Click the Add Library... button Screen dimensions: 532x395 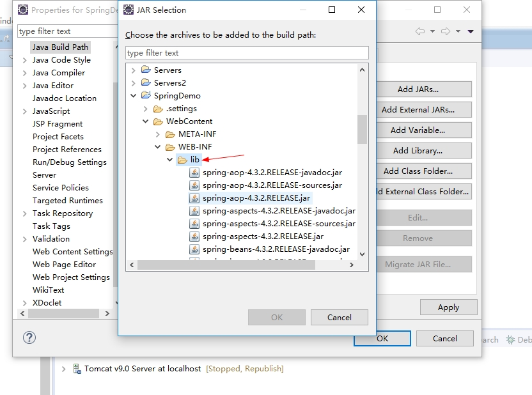tap(424, 151)
